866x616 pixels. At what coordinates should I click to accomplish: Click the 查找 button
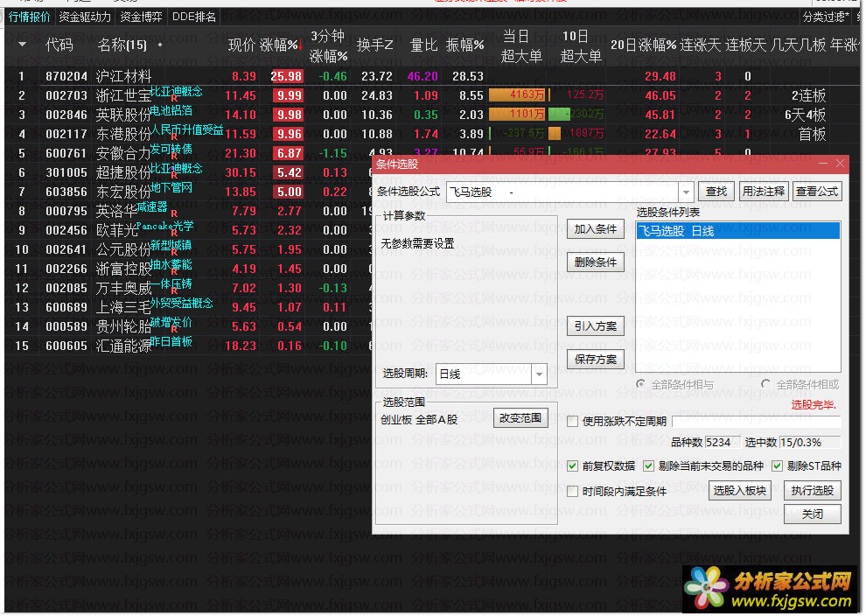click(716, 191)
